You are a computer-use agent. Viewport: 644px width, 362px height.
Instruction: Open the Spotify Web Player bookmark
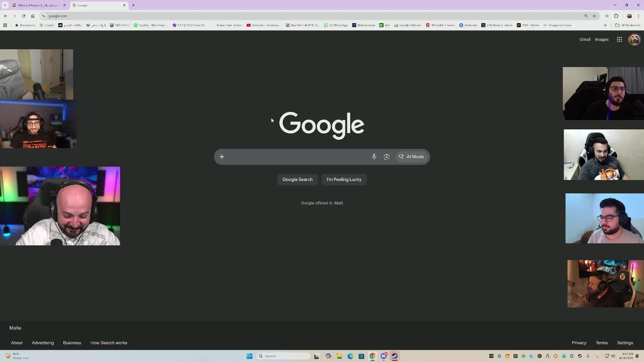pyautogui.click(x=151, y=25)
